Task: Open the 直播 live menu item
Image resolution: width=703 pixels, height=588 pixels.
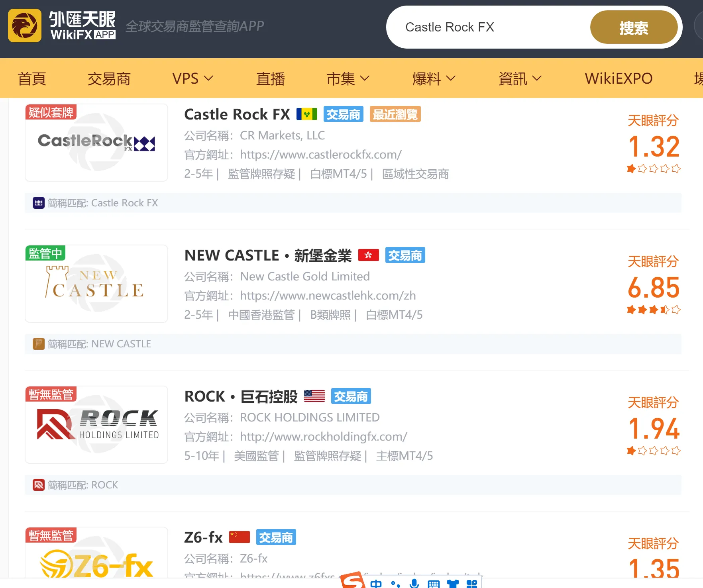Action: 271,78
